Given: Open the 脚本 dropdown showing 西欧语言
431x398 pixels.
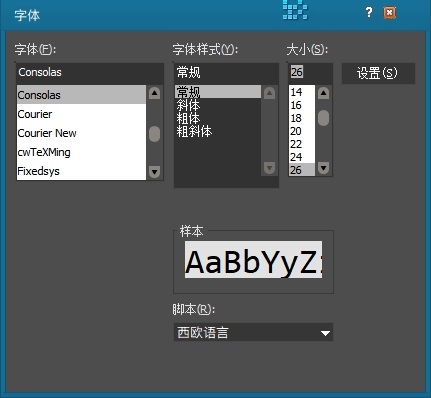Looking at the screenshot, I should pyautogui.click(x=253, y=332).
